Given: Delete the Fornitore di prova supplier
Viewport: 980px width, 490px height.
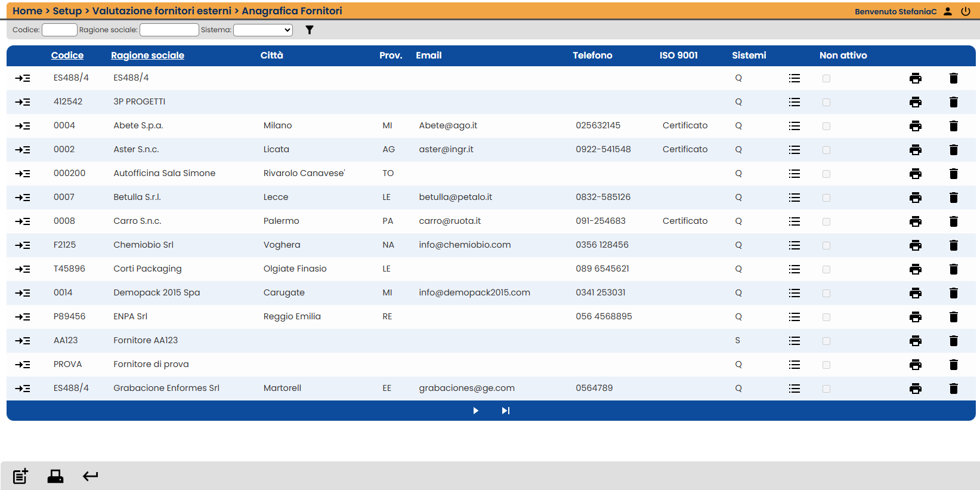Looking at the screenshot, I should point(954,365).
